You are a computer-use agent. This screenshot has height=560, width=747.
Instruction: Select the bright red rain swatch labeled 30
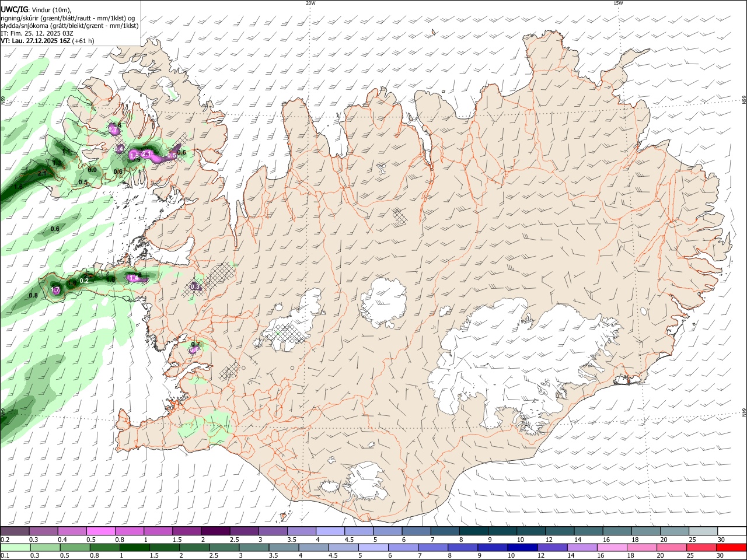pyautogui.click(x=732, y=547)
